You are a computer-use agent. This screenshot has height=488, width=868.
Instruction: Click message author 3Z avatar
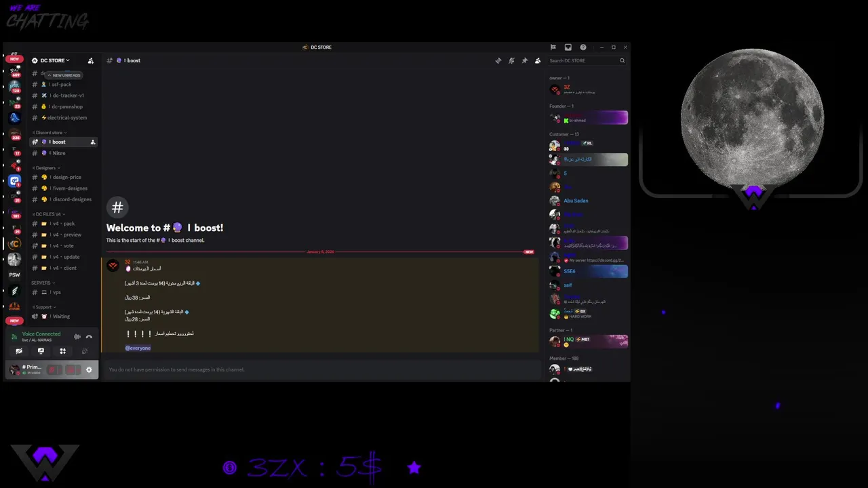(113, 266)
